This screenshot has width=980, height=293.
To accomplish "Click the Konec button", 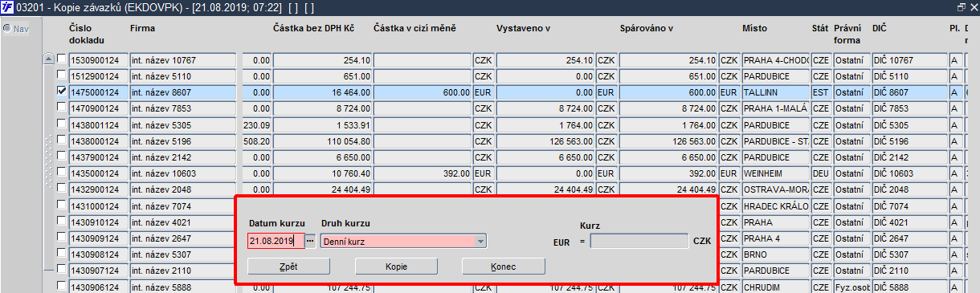I will click(x=504, y=267).
